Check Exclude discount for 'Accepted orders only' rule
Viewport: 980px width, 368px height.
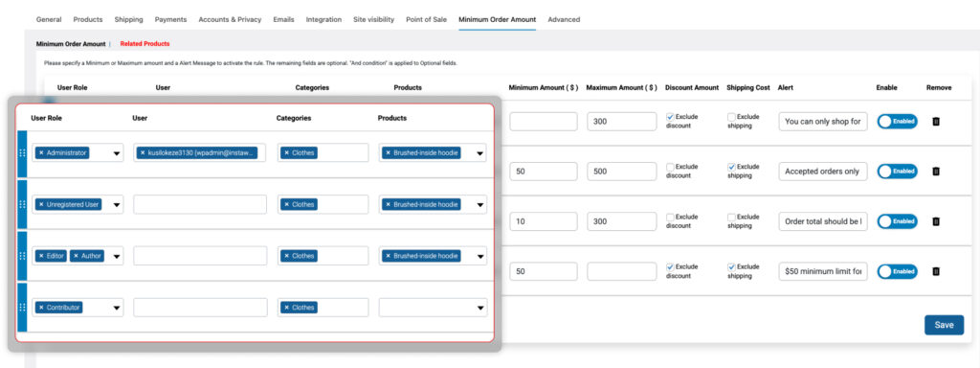tap(670, 167)
